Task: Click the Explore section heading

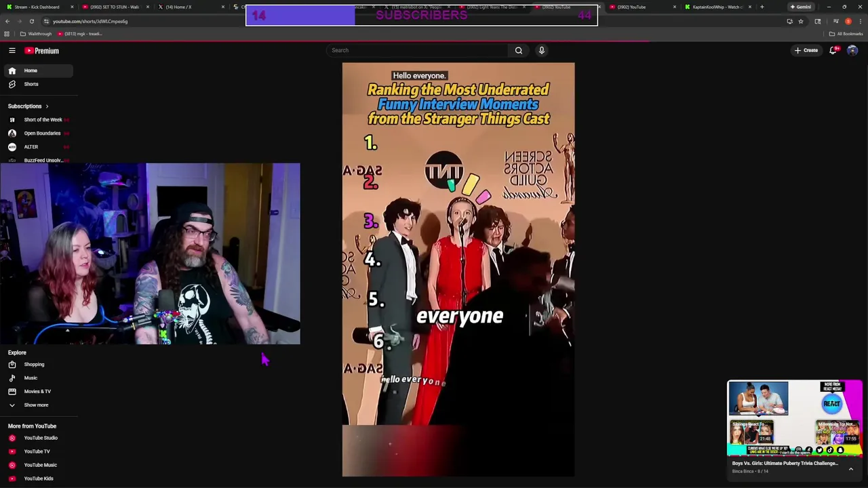Action: pos(17,352)
